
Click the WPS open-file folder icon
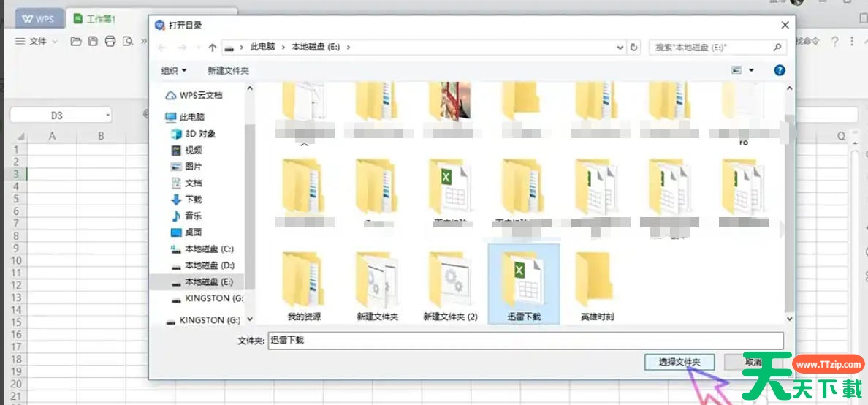pyautogui.click(x=75, y=42)
